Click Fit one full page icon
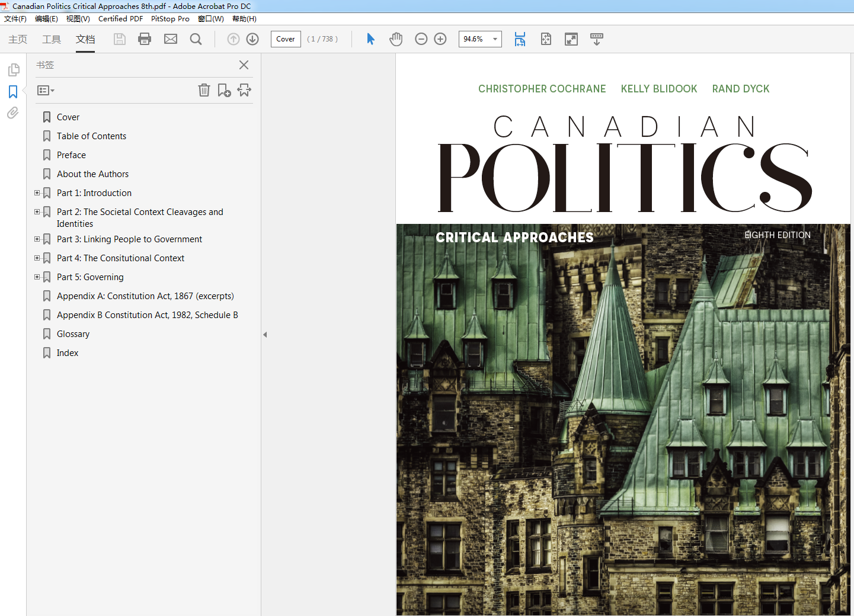The width and height of the screenshot is (854, 616). click(x=546, y=39)
